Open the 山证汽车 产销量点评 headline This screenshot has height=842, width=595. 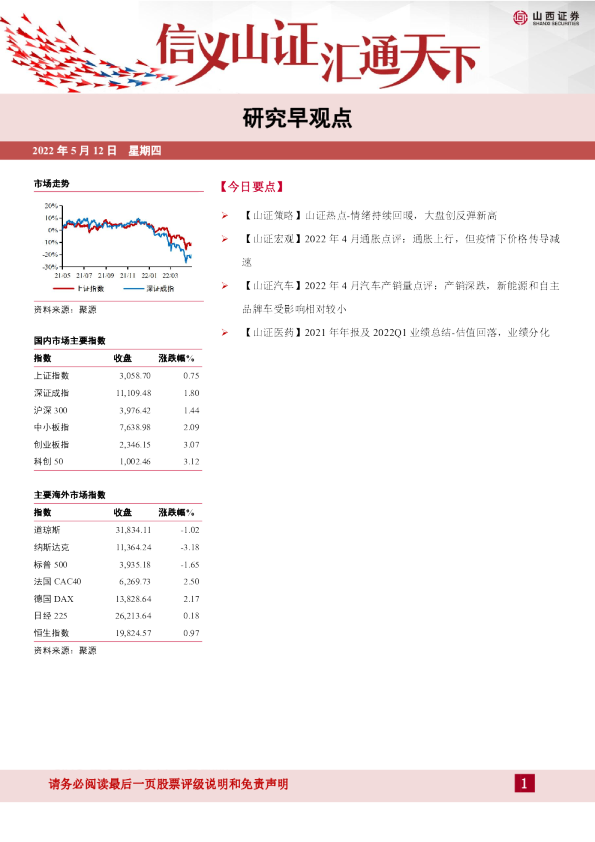401,297
